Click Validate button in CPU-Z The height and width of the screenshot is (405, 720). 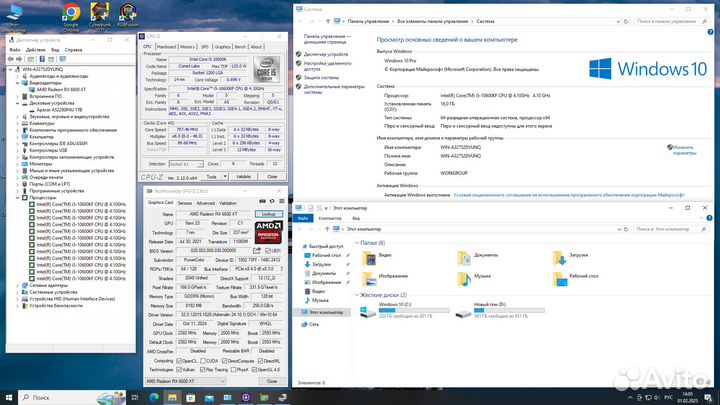tap(243, 177)
